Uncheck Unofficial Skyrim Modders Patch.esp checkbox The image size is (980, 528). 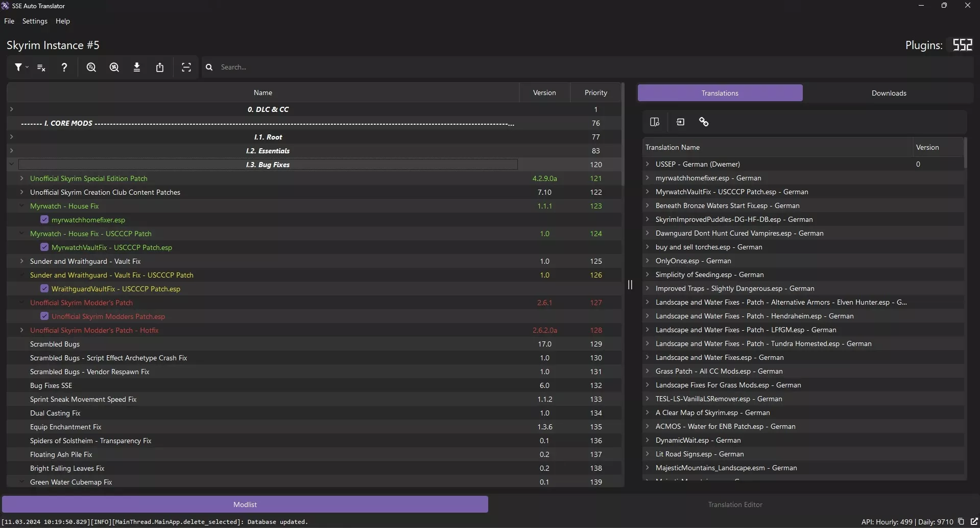[x=44, y=316]
